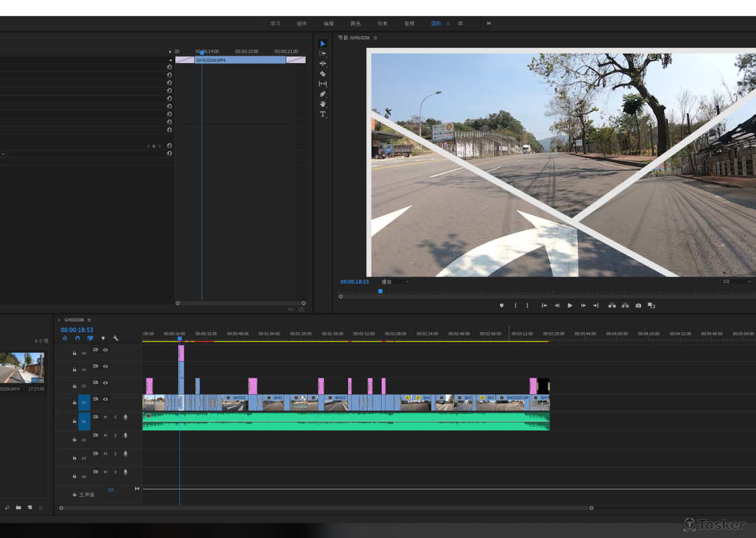Open timeline display settings wrench

coord(116,338)
